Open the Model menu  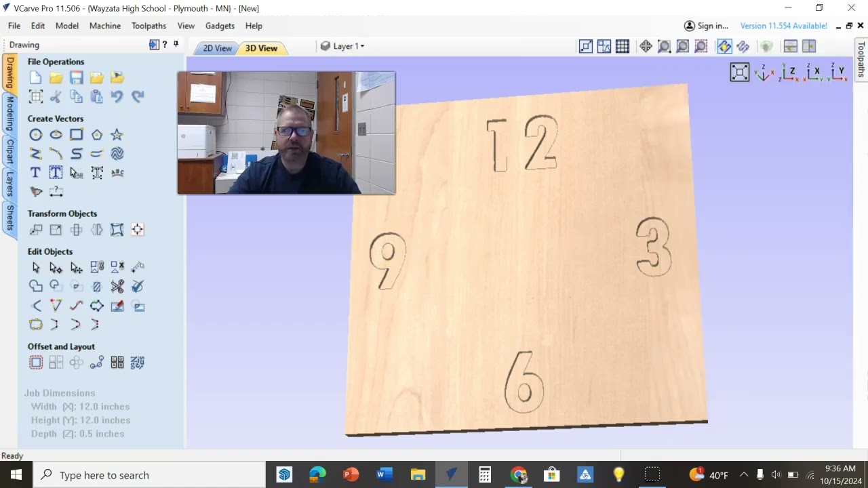(67, 26)
